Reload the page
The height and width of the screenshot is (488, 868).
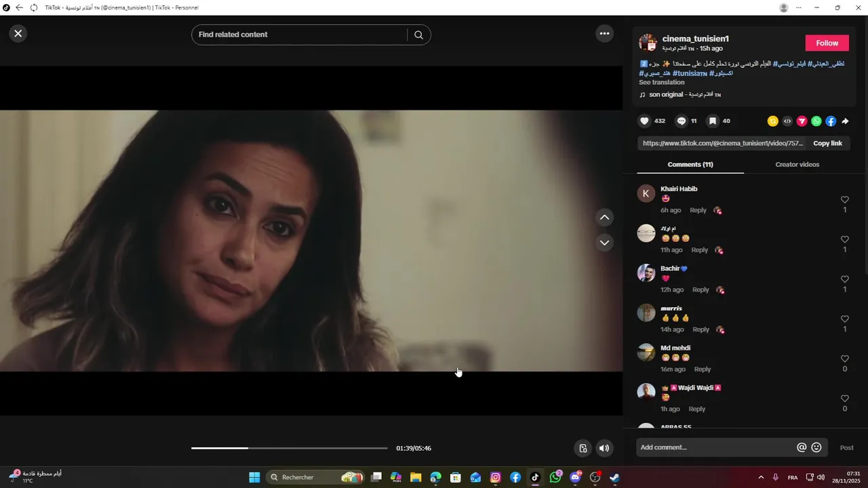[x=34, y=7]
